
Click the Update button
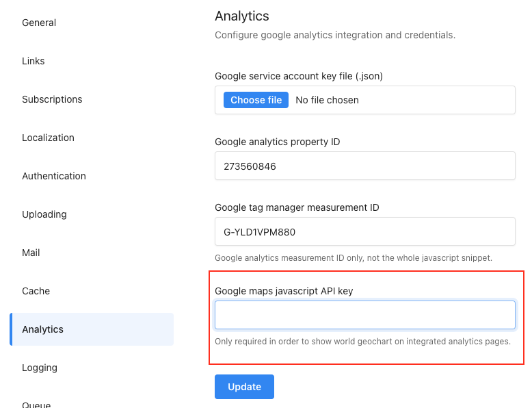coord(244,387)
